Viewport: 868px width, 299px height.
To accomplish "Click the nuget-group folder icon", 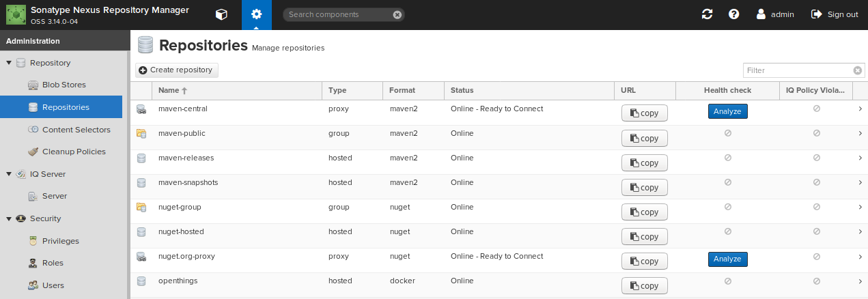I will (141, 208).
